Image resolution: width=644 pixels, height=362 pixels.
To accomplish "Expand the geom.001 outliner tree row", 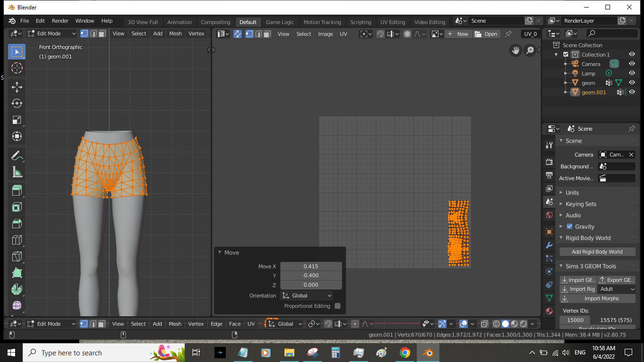I will click(x=566, y=92).
